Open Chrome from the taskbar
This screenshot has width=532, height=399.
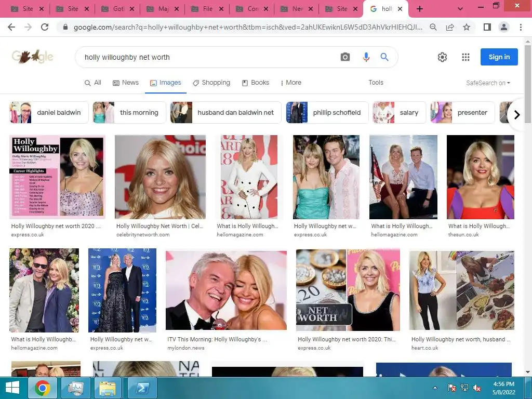click(x=43, y=388)
